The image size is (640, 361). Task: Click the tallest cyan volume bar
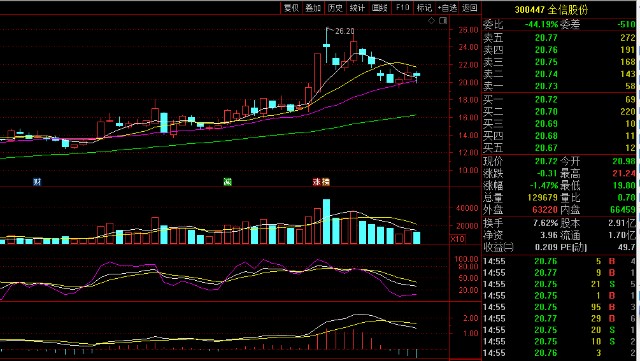coord(327,222)
